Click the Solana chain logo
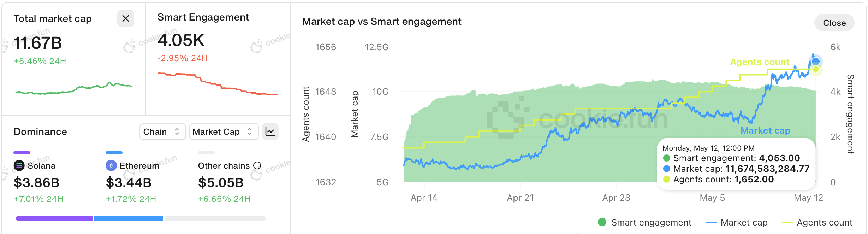The image size is (868, 234). (19, 165)
